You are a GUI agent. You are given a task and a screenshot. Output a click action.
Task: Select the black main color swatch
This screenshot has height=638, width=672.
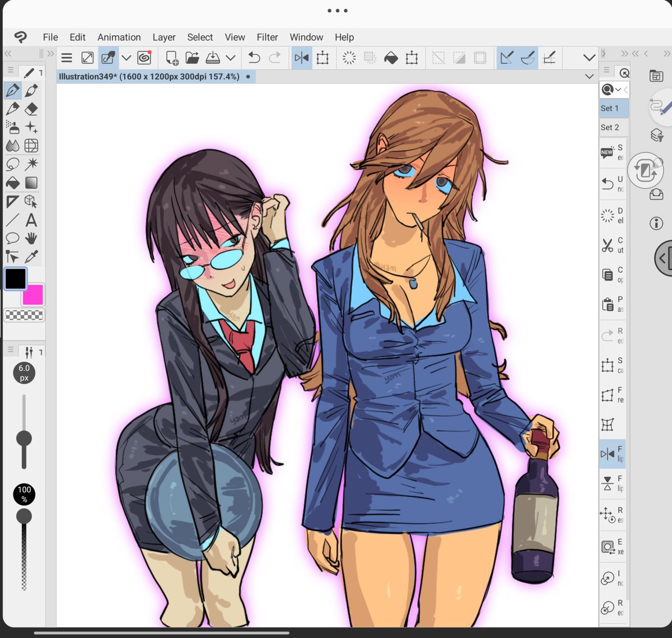tap(16, 278)
